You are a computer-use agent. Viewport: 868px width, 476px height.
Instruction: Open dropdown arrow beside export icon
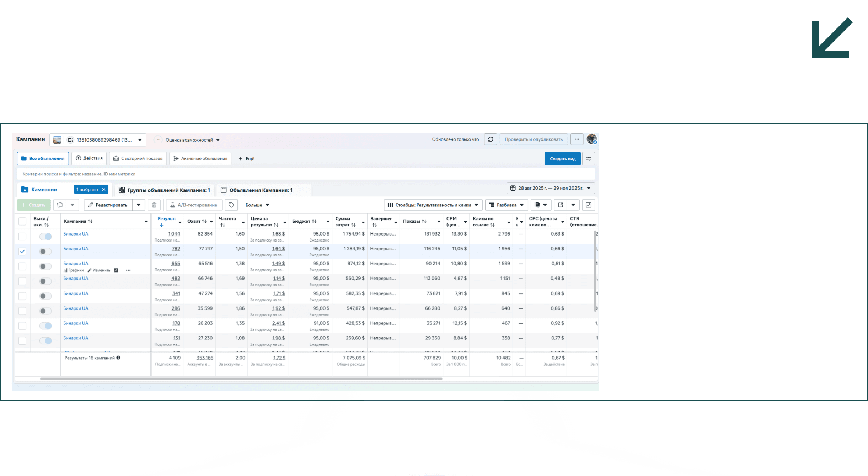click(x=573, y=205)
